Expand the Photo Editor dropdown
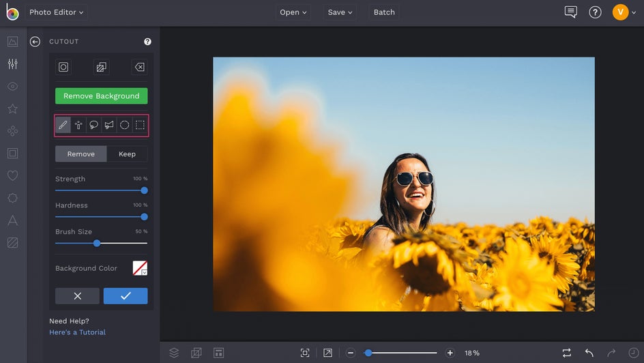The image size is (644, 363). click(57, 12)
